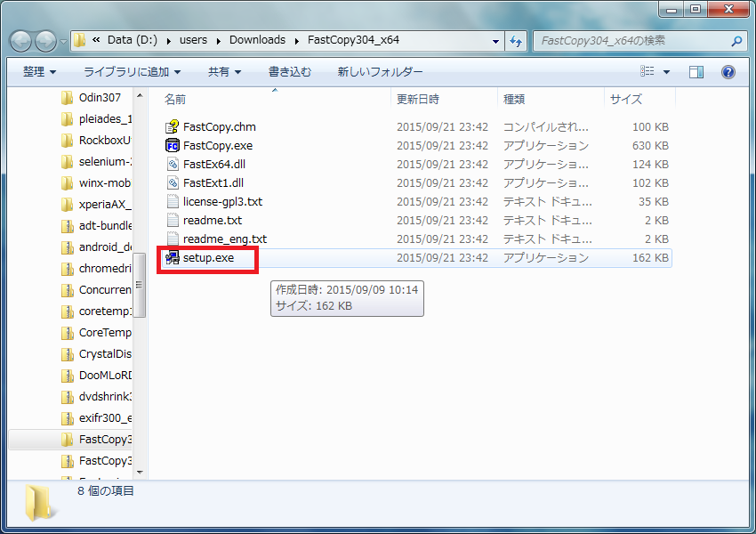Screen dimensions: 756x534
Task: Open the Odin307 folder in the tree
Action: (100, 97)
